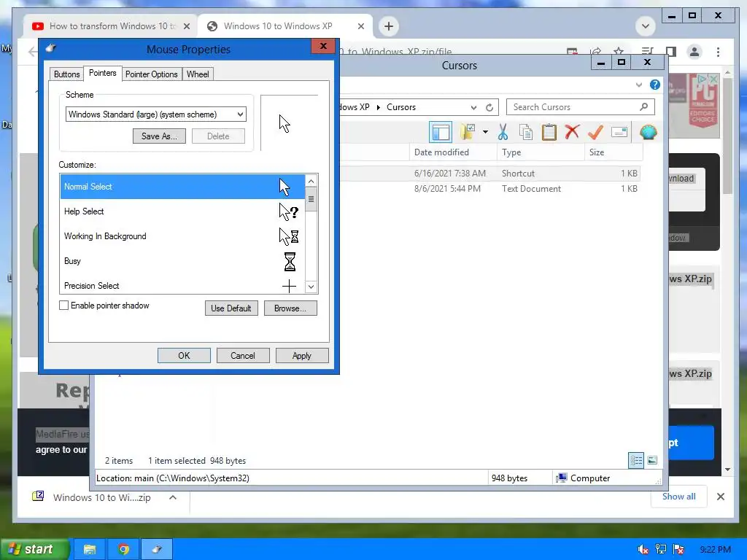Viewport: 747px width, 560px height.
Task: Sort by Date modified column
Action: click(452, 152)
